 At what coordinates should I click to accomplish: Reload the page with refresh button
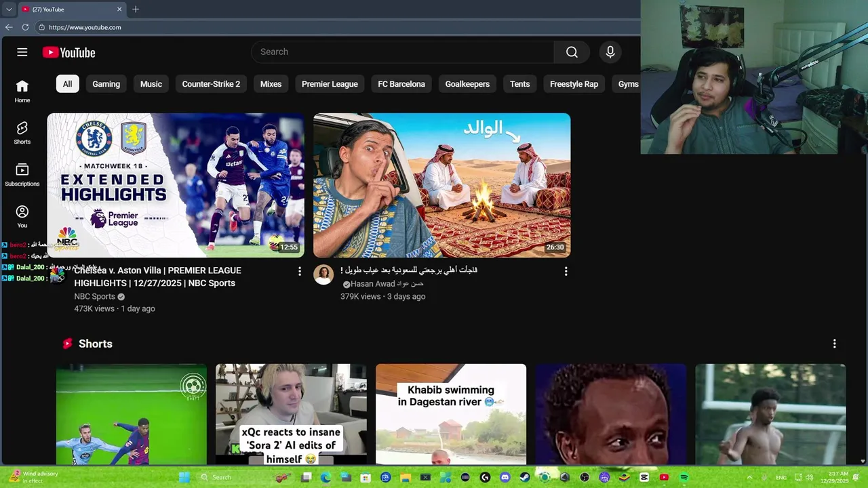click(25, 27)
